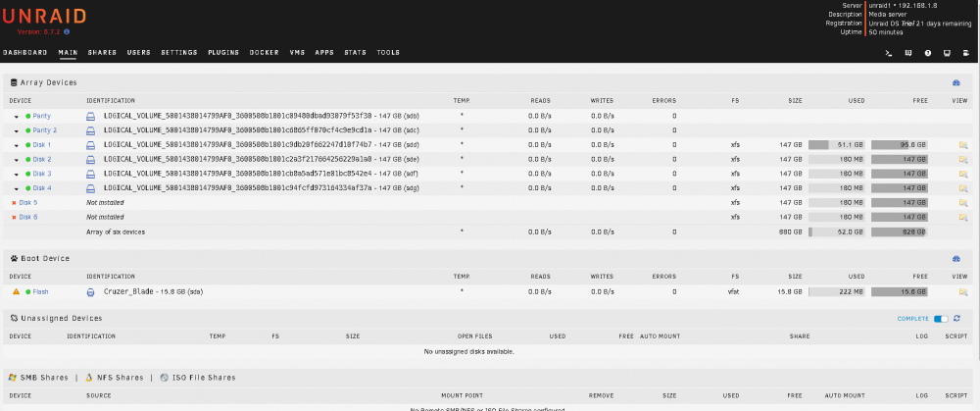The image size is (980, 411).
Task: Click 'Array of six devices' text
Action: 116,232
